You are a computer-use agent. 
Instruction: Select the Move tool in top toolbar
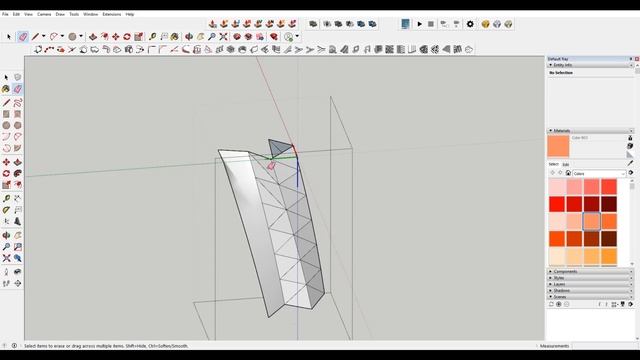pyautogui.click(x=116, y=37)
